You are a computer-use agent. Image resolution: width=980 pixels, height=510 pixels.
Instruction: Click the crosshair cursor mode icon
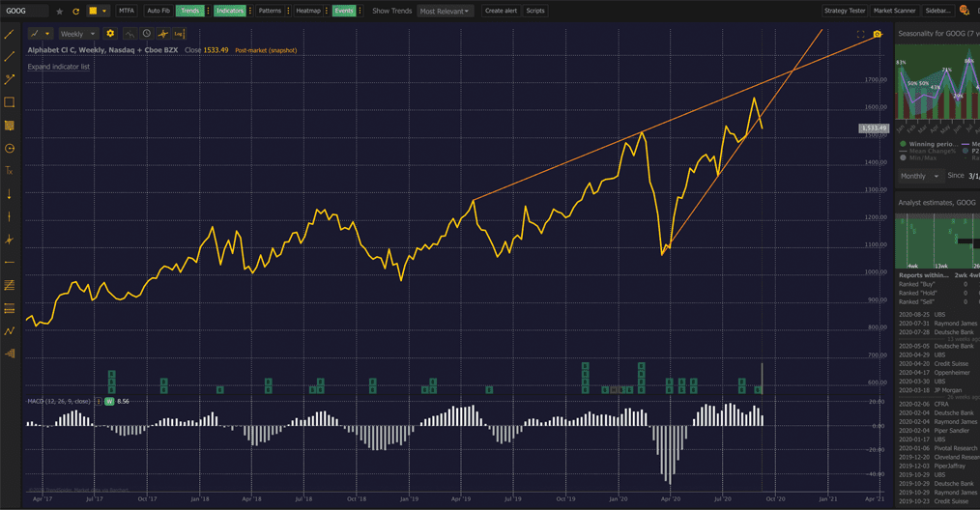click(163, 34)
